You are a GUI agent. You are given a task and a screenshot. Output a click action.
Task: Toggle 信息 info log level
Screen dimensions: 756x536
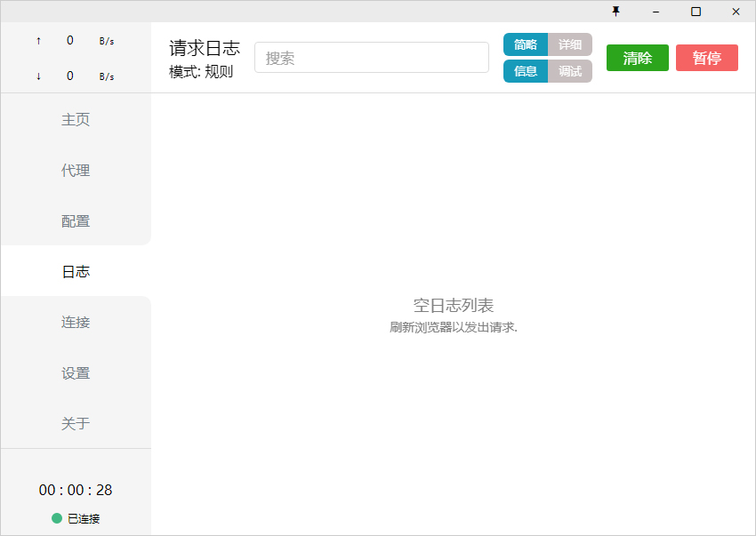[x=526, y=71]
